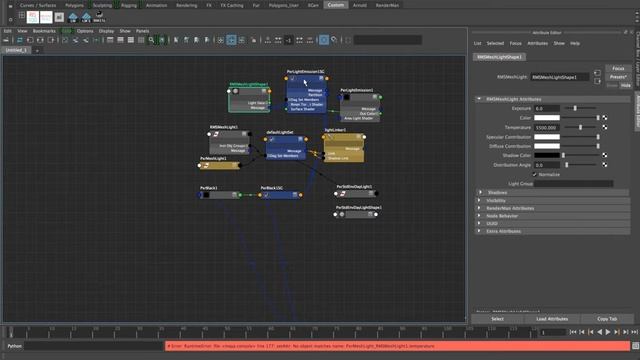Open the shelf tab menu icon at top left
640x360 pixels.
click(x=11, y=6)
